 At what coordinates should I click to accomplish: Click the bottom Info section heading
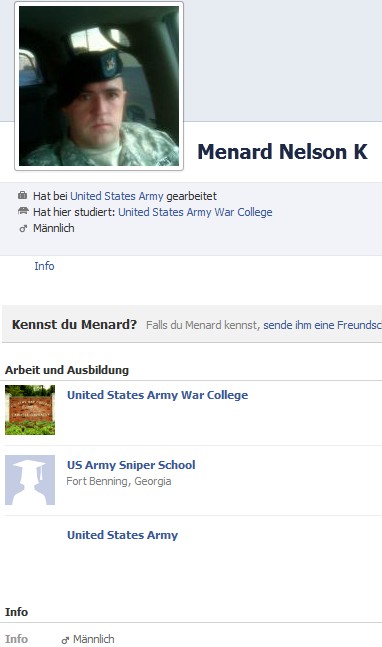[17, 612]
